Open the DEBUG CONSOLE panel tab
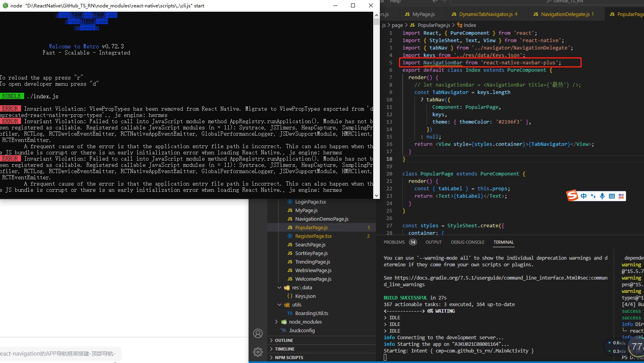Image resolution: width=644 pixels, height=363 pixels. 468,242
